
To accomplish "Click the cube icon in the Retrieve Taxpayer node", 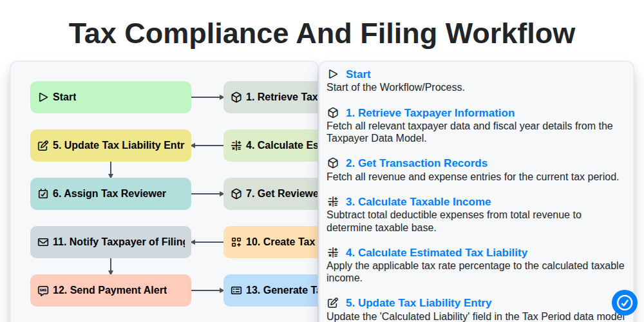I will 236,97.
